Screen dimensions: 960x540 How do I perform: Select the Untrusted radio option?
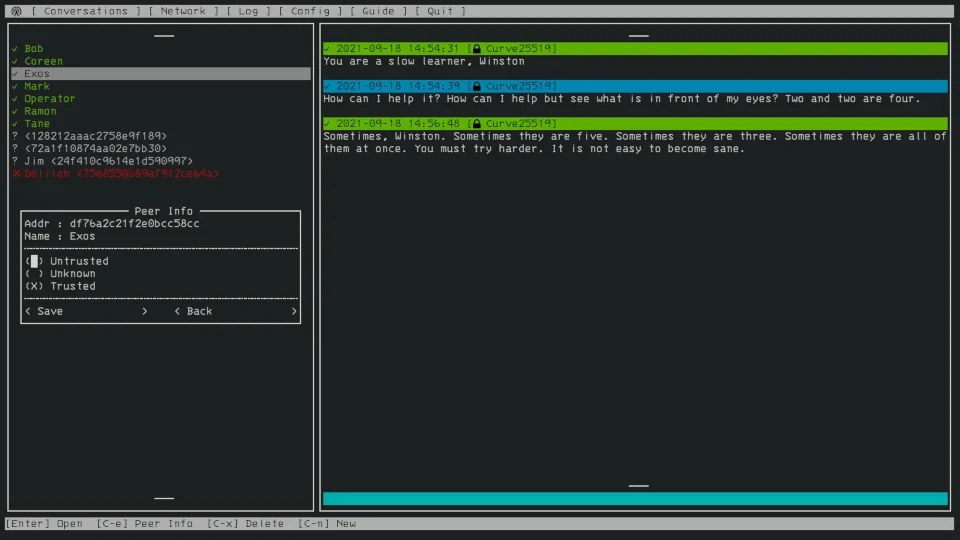(x=35, y=261)
